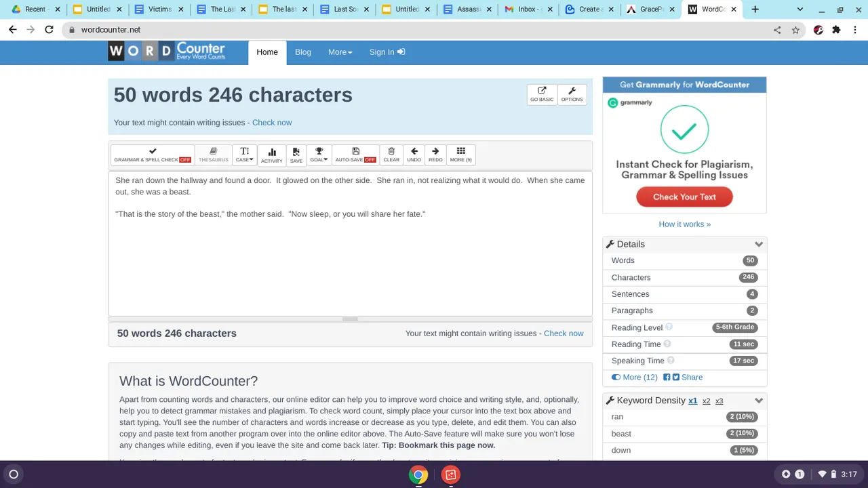The width and height of the screenshot is (868, 488).
Task: Show the Activity chart
Action: point(272,155)
